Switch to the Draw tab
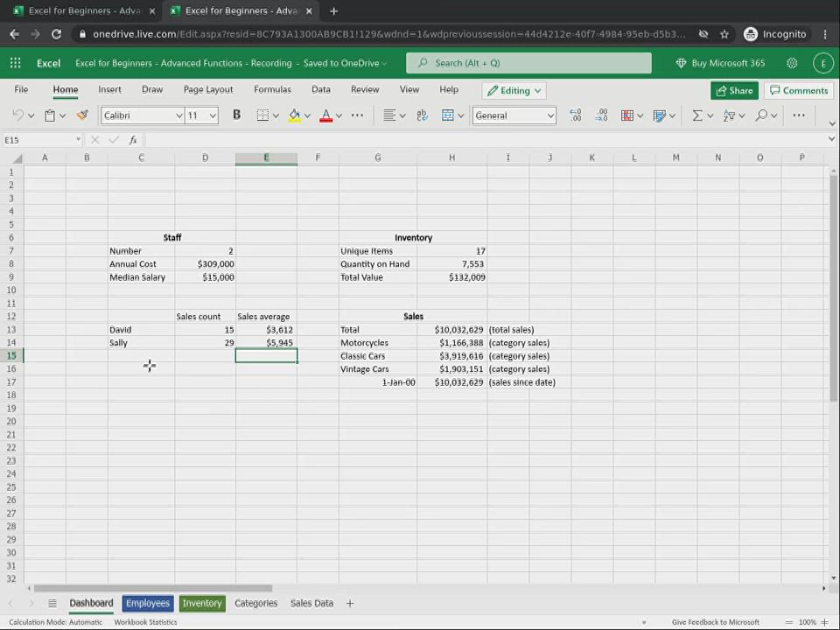840x630 pixels. click(152, 89)
